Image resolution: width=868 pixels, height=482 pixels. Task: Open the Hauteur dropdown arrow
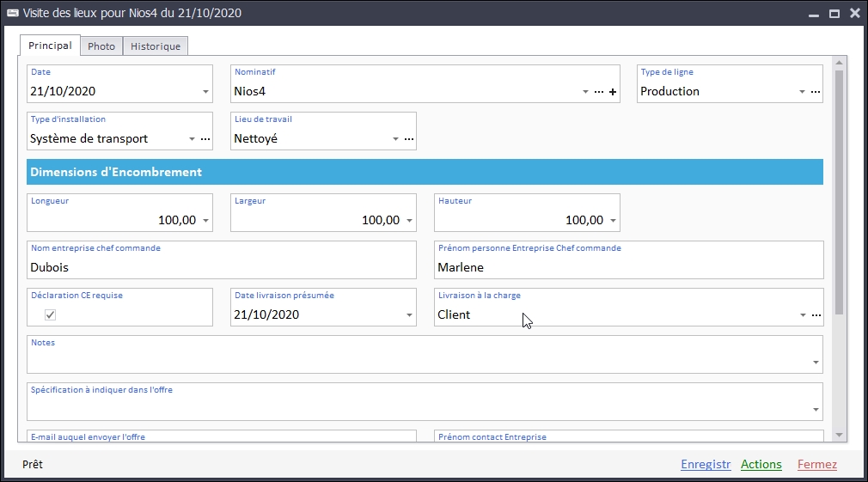tap(613, 221)
